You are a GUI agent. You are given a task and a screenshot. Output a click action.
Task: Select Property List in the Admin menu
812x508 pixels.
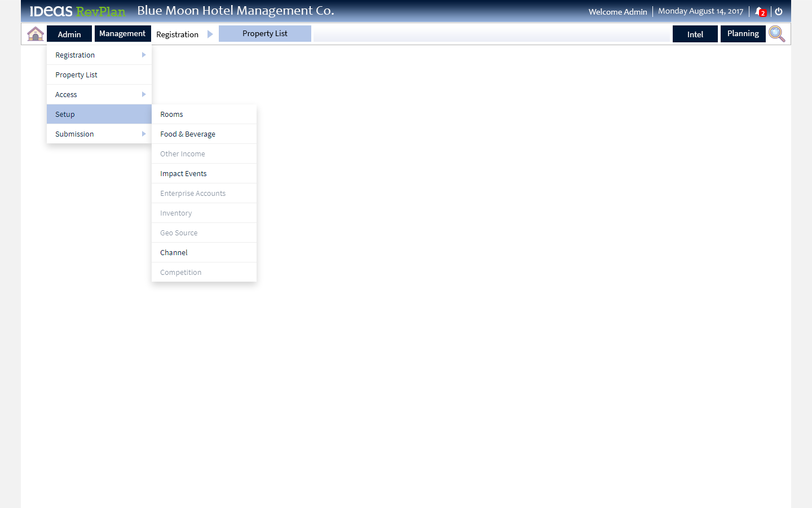(76, 75)
